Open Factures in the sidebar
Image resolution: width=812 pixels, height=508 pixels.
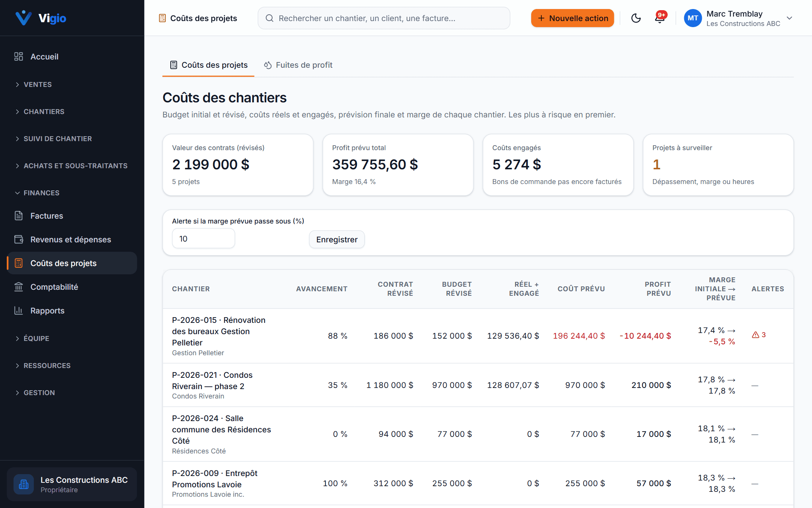(x=72, y=216)
